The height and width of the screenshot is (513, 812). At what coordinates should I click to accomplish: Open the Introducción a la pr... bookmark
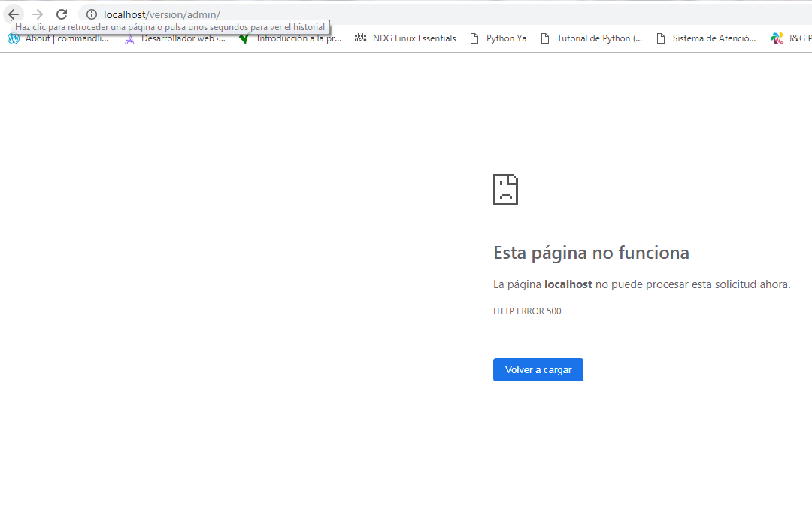pyautogui.click(x=290, y=38)
